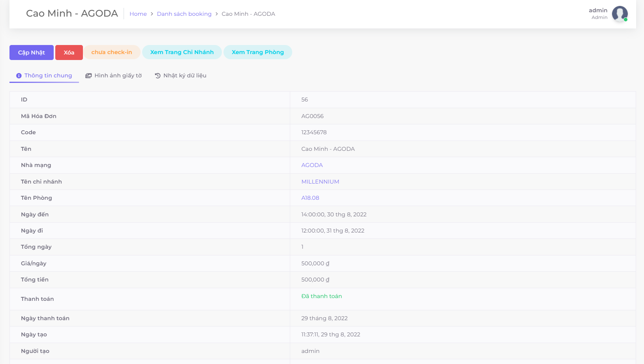This screenshot has width=644, height=364.
Task: Go to Home in the breadcrumb
Action: 138,14
